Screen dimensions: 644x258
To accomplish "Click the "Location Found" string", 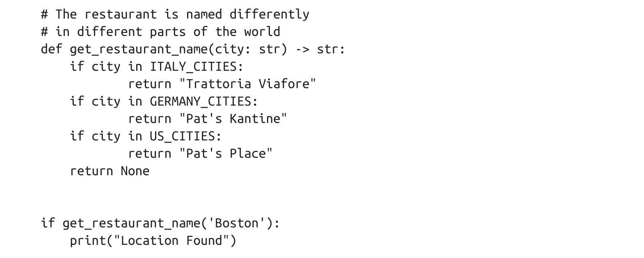I will [x=171, y=240].
